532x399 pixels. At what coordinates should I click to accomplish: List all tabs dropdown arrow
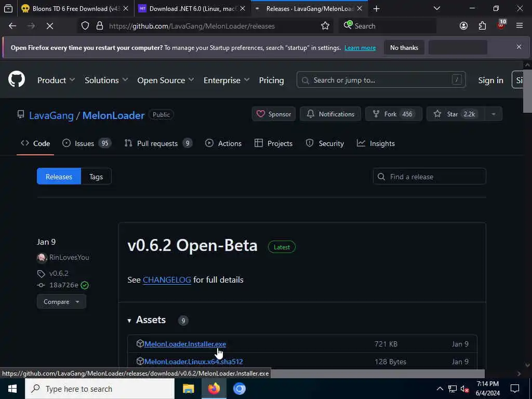click(436, 9)
